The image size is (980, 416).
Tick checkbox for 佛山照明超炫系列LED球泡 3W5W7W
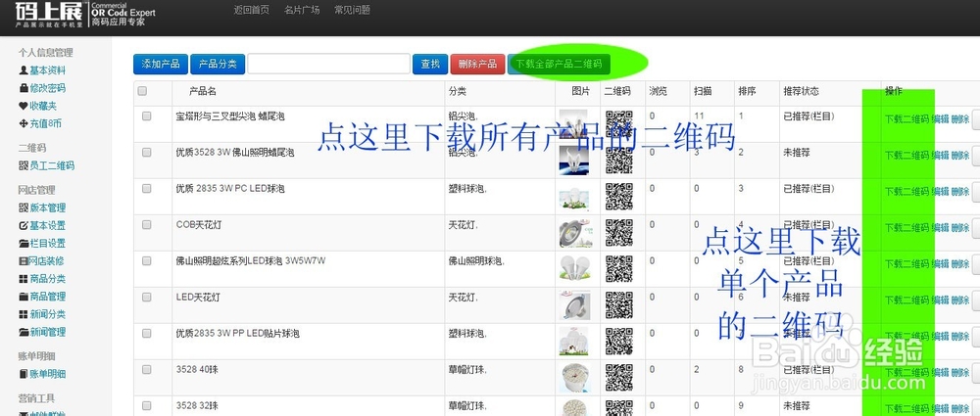tap(146, 260)
